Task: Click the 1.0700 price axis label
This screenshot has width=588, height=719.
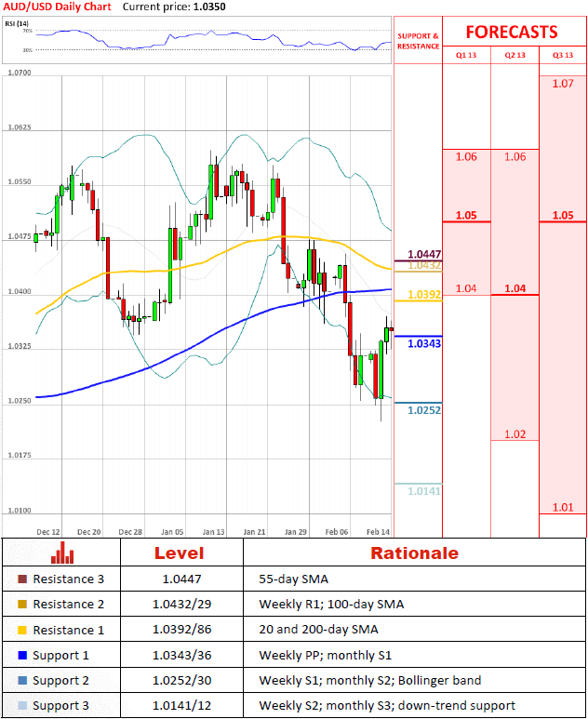Action: point(20,73)
